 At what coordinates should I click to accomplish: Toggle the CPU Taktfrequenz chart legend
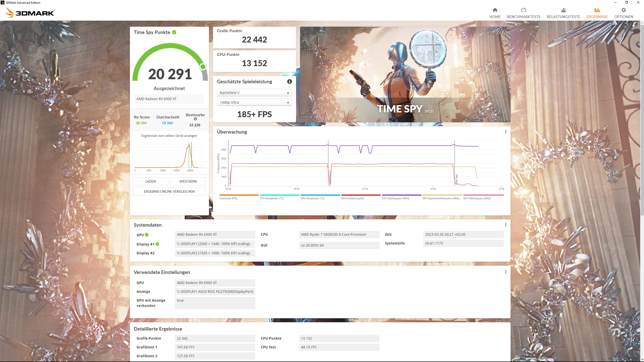(x=395, y=198)
